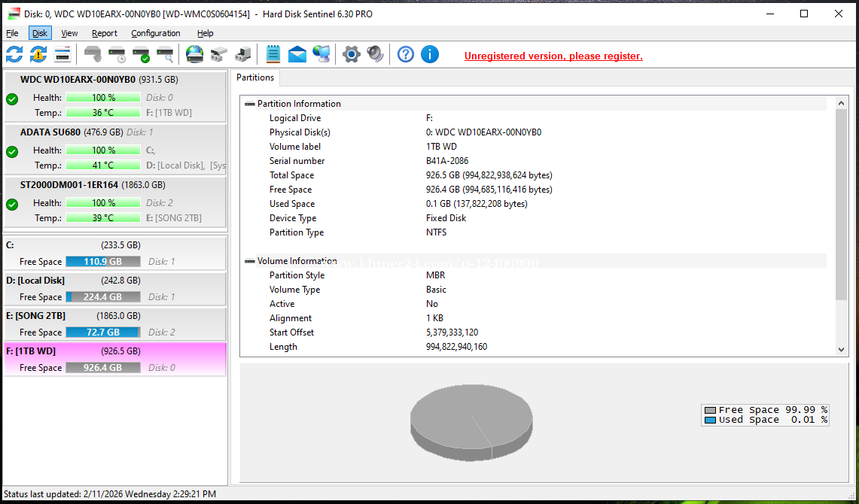This screenshot has height=504, width=859.
Task: Click the blue info circle icon
Action: click(430, 54)
